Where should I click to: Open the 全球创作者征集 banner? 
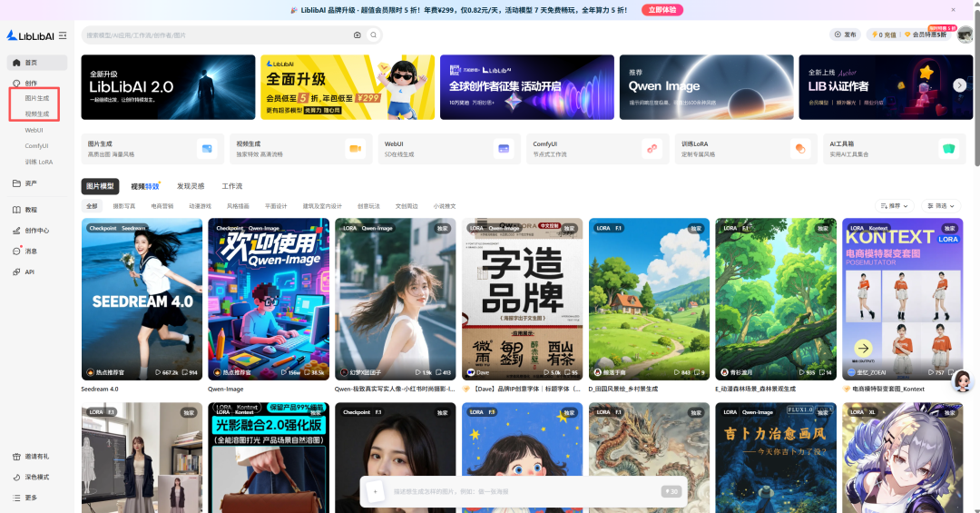click(x=527, y=87)
